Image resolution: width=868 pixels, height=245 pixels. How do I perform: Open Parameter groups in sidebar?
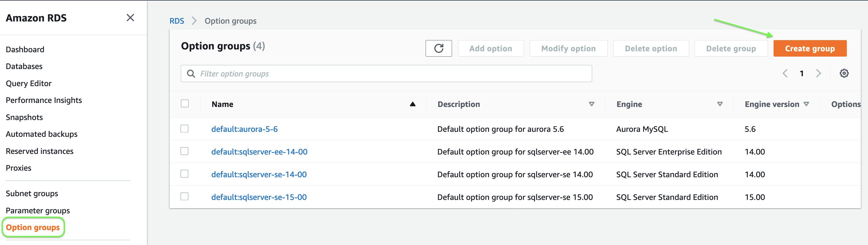point(38,210)
